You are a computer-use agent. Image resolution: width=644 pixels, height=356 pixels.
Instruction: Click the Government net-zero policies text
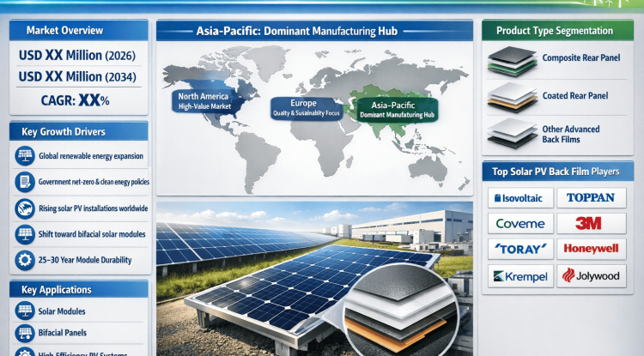(x=94, y=182)
